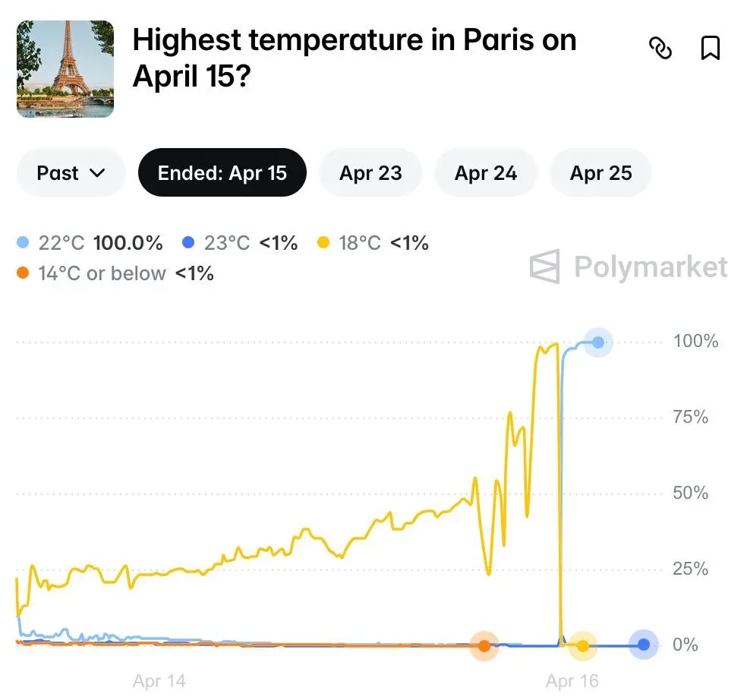Copy the market link icon
Viewport: 747px width, 700px height.
660,49
